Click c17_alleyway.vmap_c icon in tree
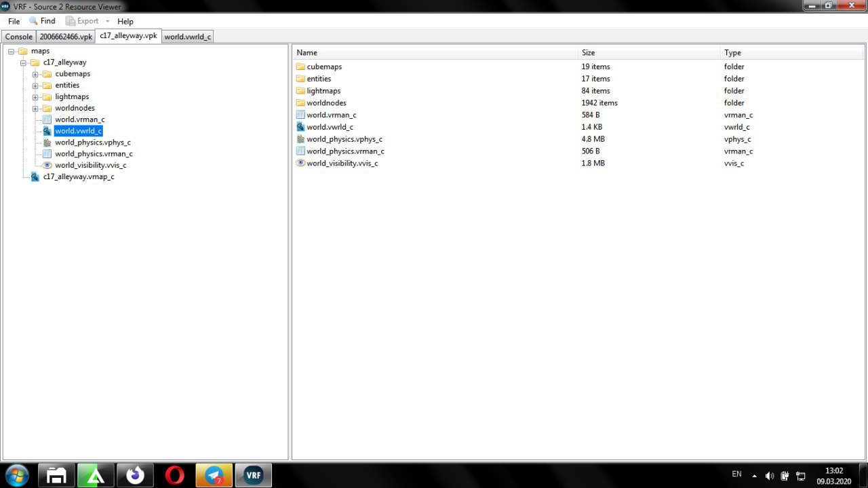 click(35, 176)
